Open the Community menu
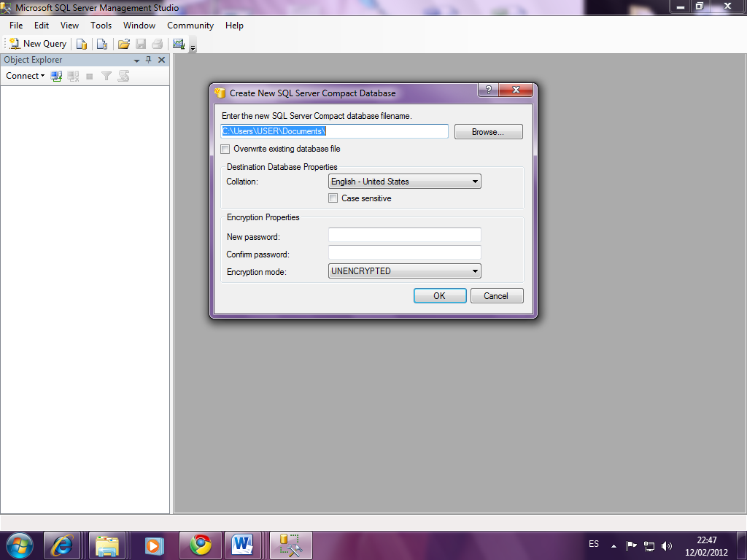This screenshot has width=747, height=560. tap(190, 26)
